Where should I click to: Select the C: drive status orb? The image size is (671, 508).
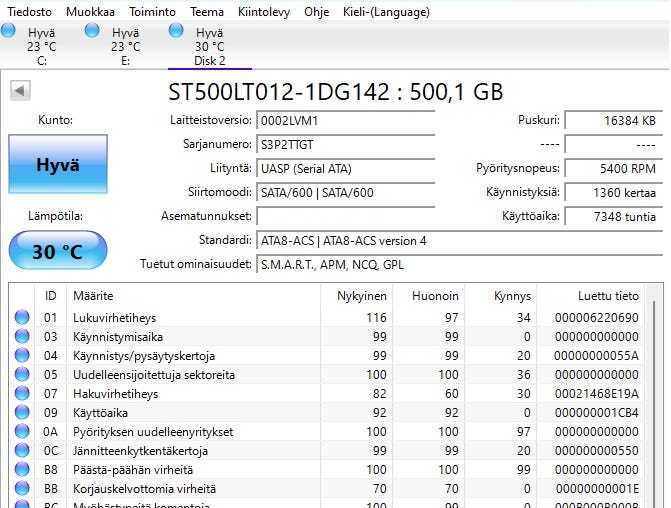(10, 32)
